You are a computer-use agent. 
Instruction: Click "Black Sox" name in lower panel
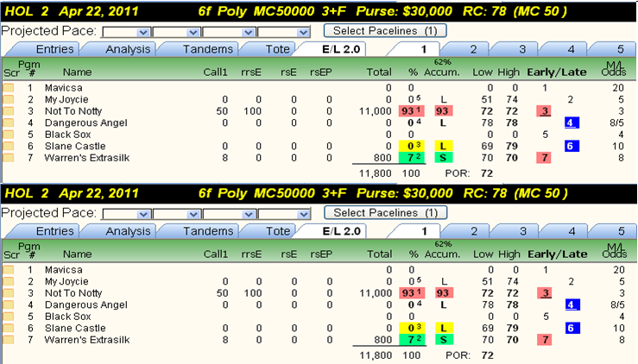tap(68, 317)
